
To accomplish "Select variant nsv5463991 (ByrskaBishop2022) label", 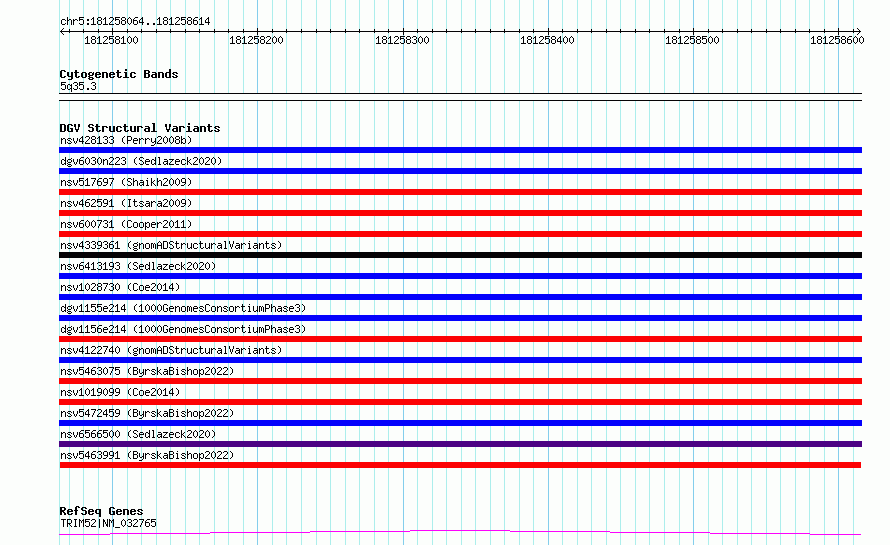I will pyautogui.click(x=147, y=455).
